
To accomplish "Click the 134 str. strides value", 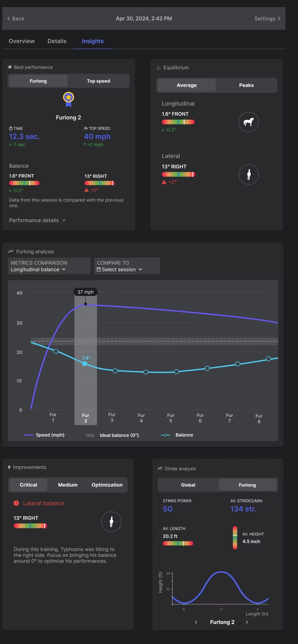I will (x=243, y=509).
